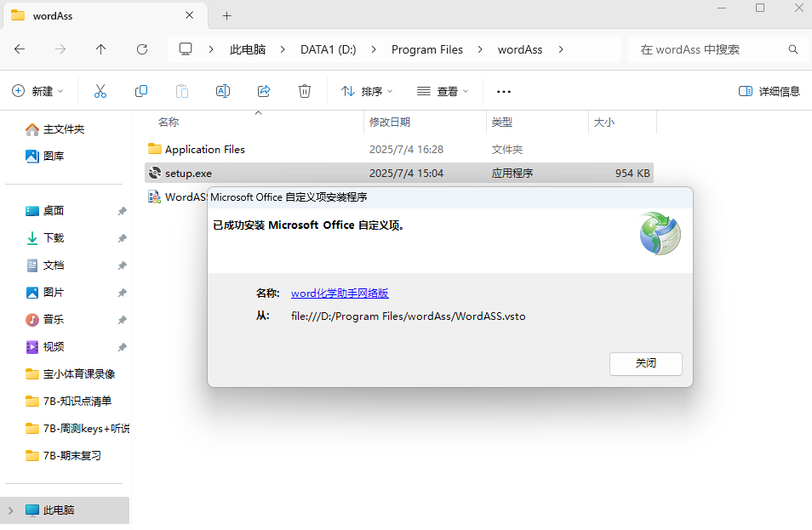Select 此电脑 in the navigation pane
812x530 pixels.
65,510
